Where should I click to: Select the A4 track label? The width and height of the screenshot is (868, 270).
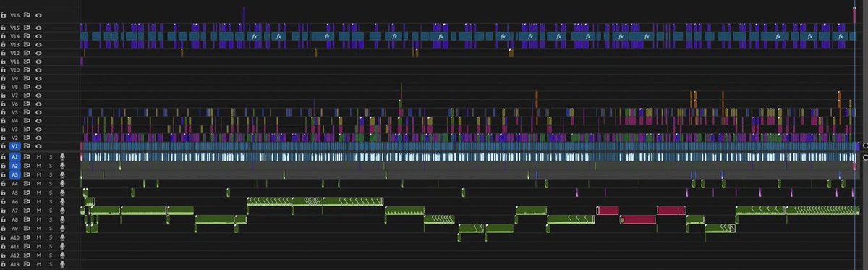[x=15, y=183]
